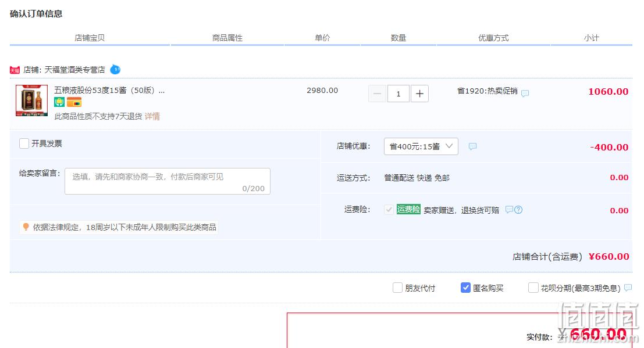
Task: Click the unit price 2980.00
Action: coord(322,90)
